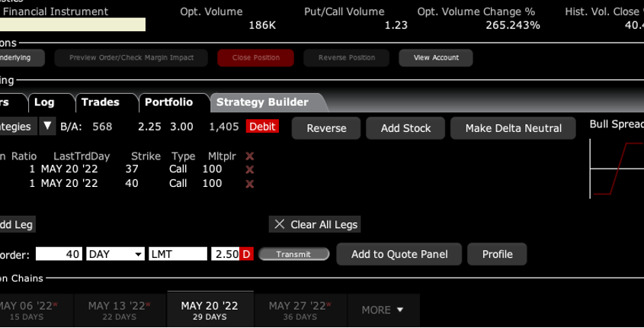Click the limit price field showing 2.50
This screenshot has height=328, width=644.
pyautogui.click(x=225, y=254)
